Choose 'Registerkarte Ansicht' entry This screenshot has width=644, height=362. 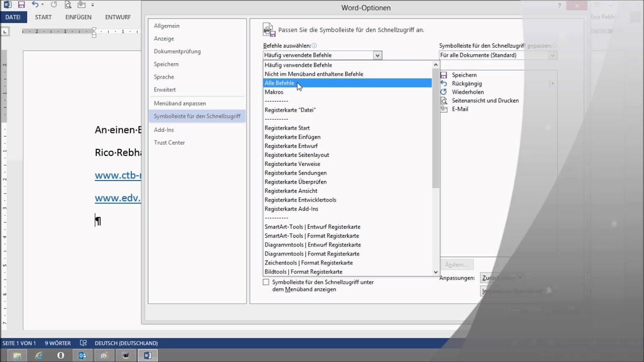click(347, 191)
